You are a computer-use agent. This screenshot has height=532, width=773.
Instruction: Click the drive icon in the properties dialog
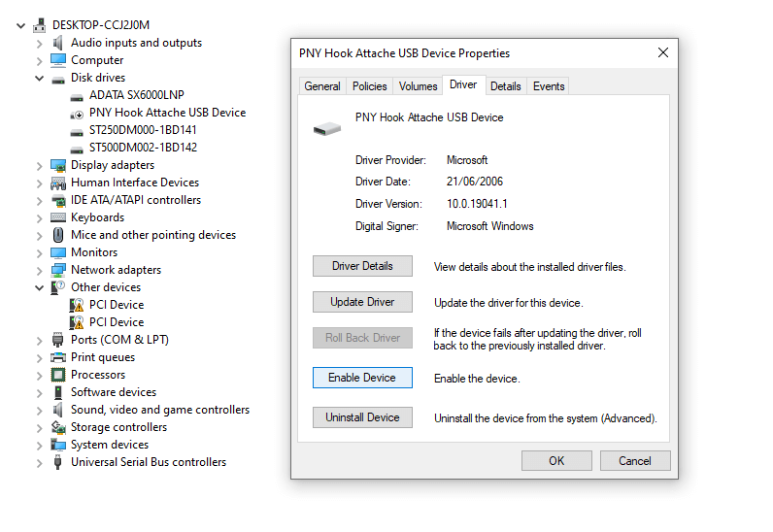click(x=327, y=129)
